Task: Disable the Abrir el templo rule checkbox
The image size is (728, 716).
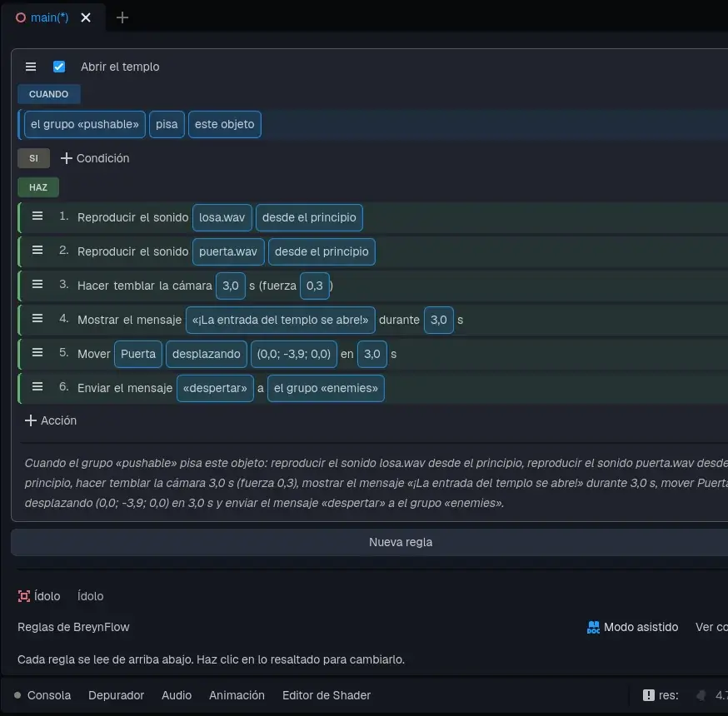Action: coord(59,67)
